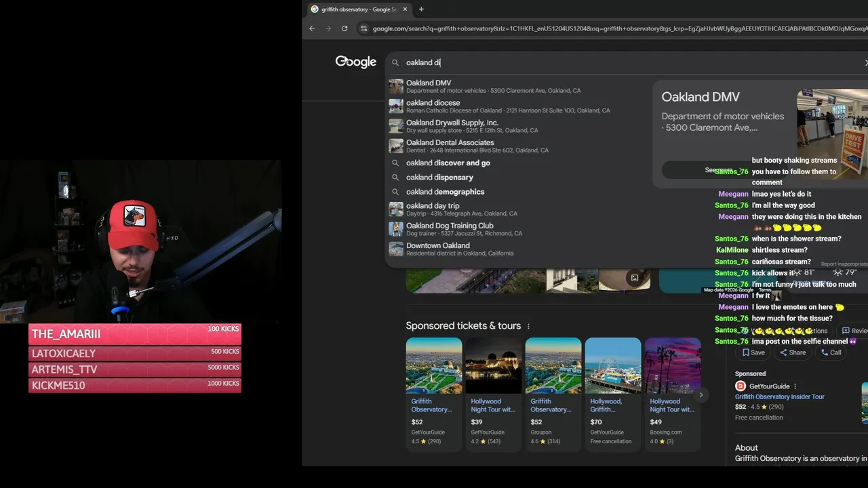The image size is (868, 488).
Task: Pick 'oakland dispensary' suggestion
Action: coord(518,178)
